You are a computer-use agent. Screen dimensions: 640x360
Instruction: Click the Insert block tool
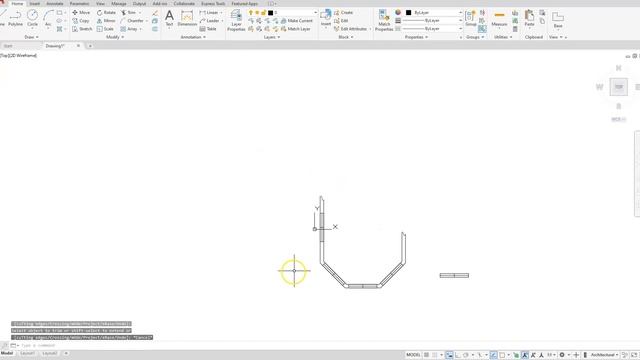click(326, 18)
